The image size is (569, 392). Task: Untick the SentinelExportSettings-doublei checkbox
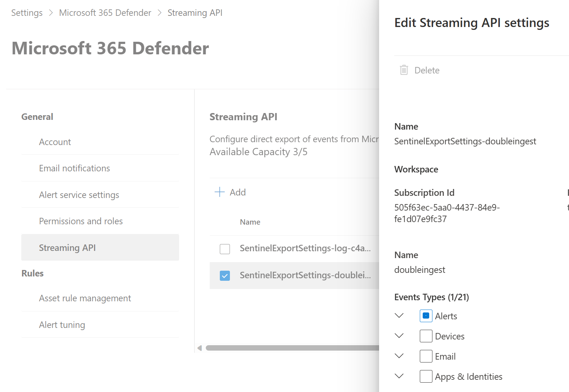(225, 276)
